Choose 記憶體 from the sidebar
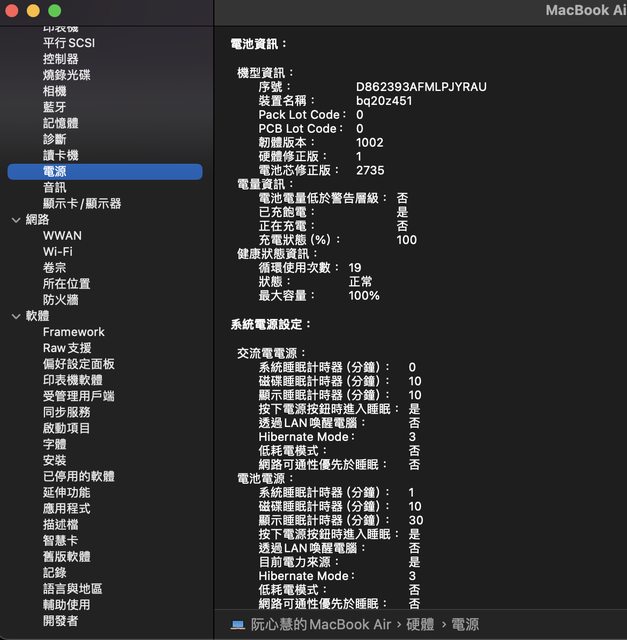 [x=60, y=123]
